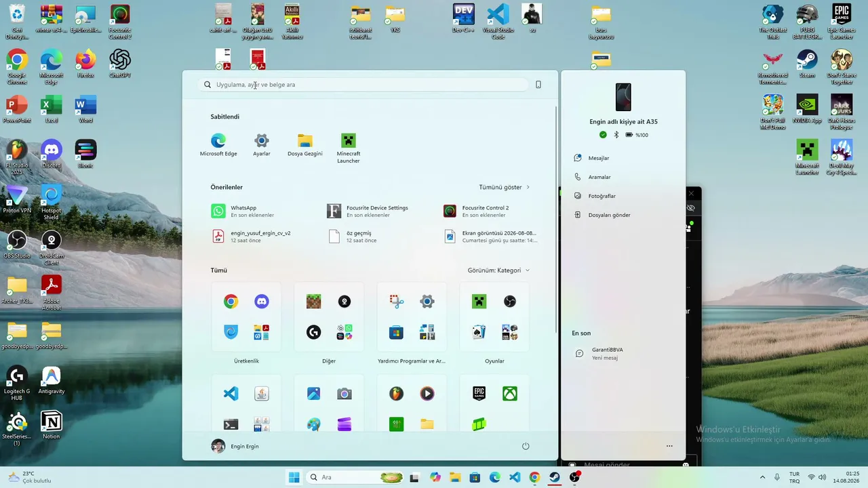Select the Antigravity desktop shortcut

(x=52, y=380)
